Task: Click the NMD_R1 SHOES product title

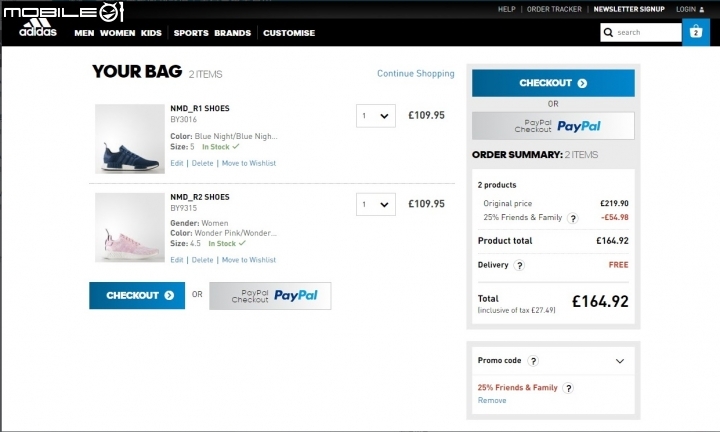Action: click(x=200, y=108)
